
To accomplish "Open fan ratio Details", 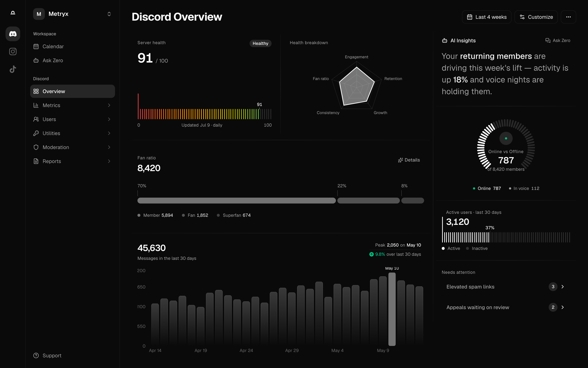I will 409,160.
